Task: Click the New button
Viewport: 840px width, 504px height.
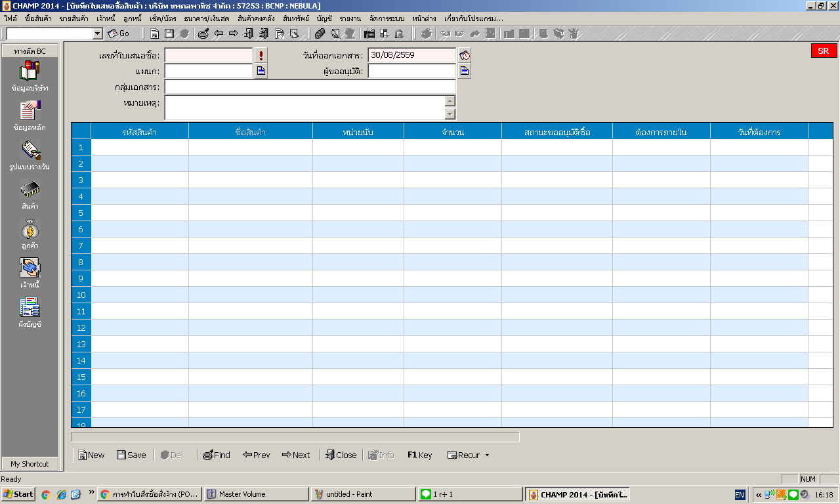Action: [x=91, y=455]
